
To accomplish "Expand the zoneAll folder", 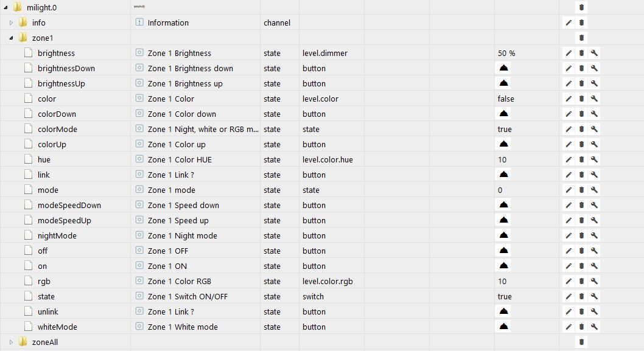I will click(x=11, y=342).
